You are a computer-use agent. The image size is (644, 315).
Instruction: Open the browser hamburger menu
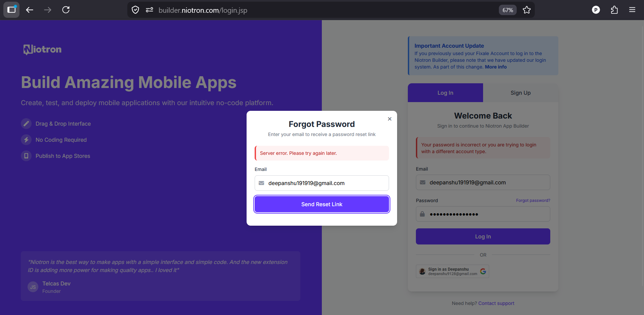pyautogui.click(x=632, y=10)
